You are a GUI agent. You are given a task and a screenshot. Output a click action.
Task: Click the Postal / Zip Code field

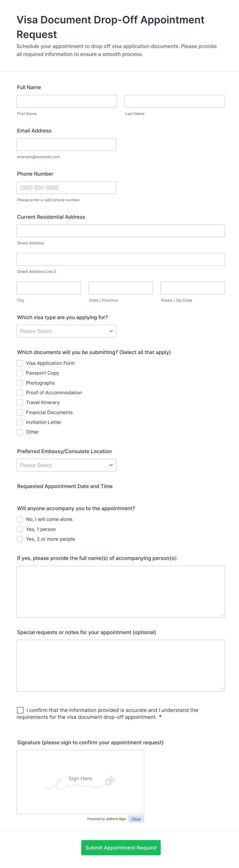(x=192, y=288)
